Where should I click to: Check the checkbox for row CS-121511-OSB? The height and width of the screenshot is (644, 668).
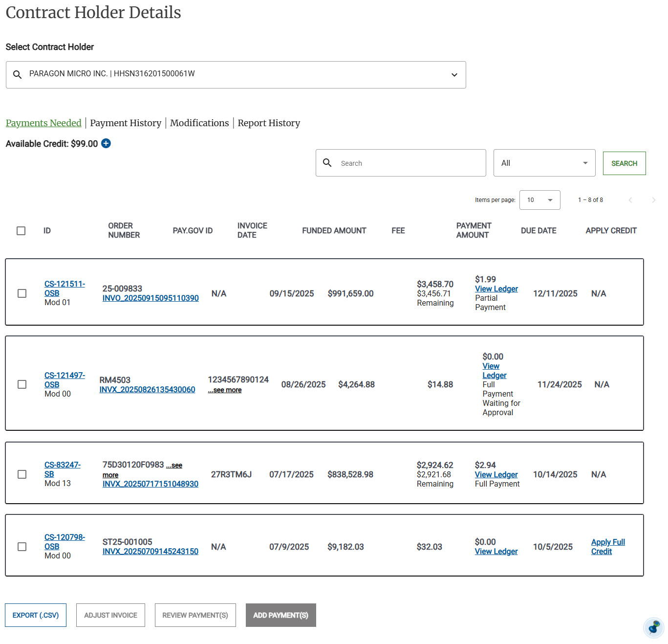click(22, 293)
